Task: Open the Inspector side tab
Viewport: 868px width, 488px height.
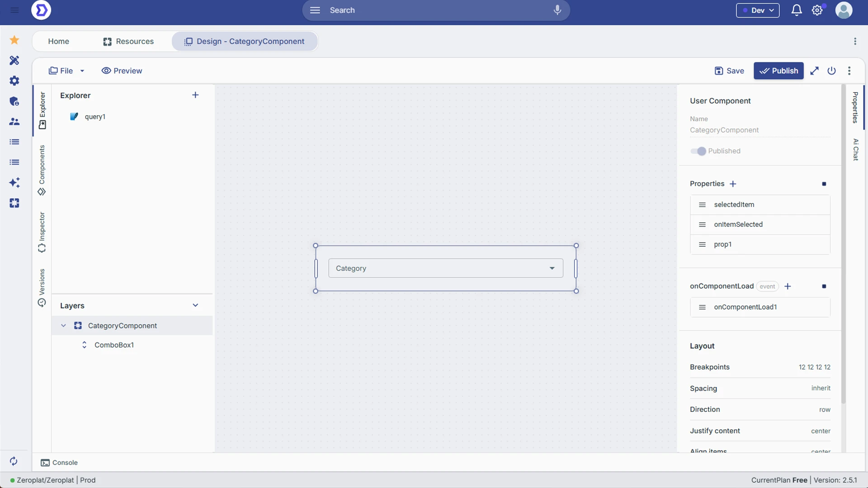Action: [x=42, y=232]
